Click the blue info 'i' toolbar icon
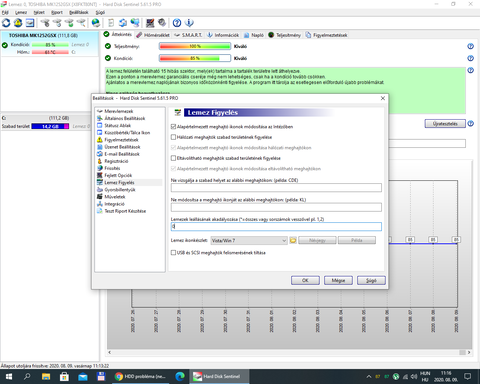480x384 pixels. [x=189, y=23]
